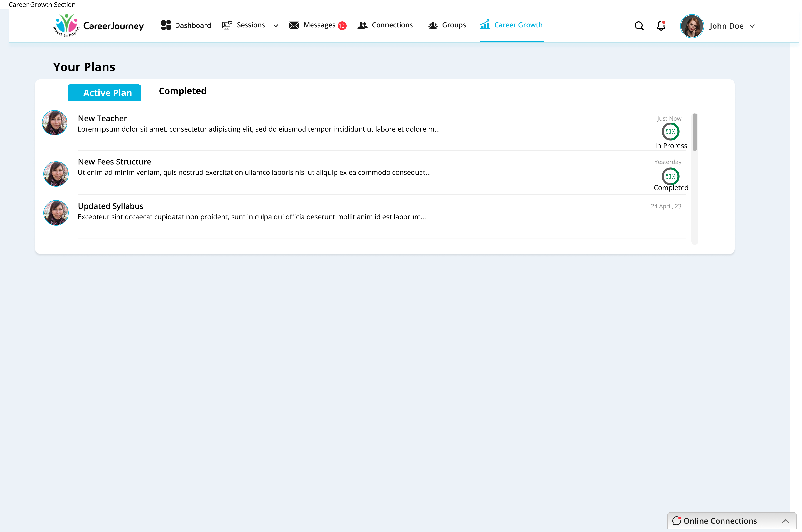The width and height of the screenshot is (802, 532).
Task: Click the plans list scrollbar thumb
Action: click(x=695, y=132)
